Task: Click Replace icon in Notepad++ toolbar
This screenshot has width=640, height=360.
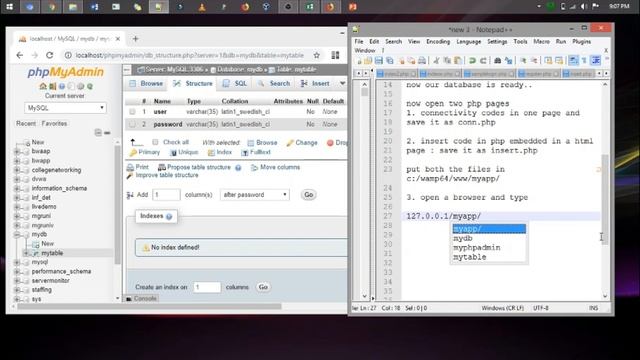Action: pyautogui.click(x=509, y=60)
